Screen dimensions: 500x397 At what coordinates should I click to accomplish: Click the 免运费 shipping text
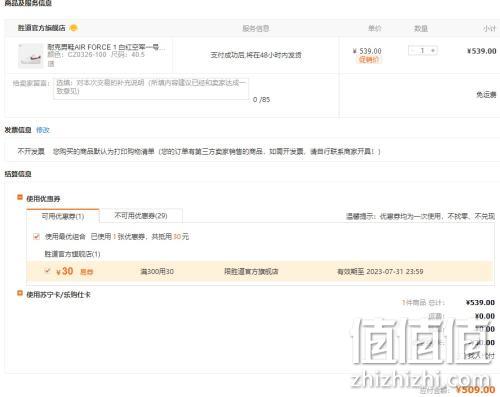click(486, 95)
